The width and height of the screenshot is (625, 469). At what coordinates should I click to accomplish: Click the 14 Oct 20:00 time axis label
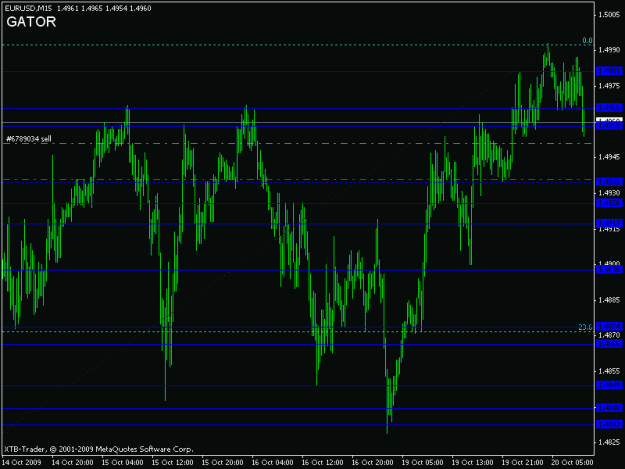pos(73,463)
